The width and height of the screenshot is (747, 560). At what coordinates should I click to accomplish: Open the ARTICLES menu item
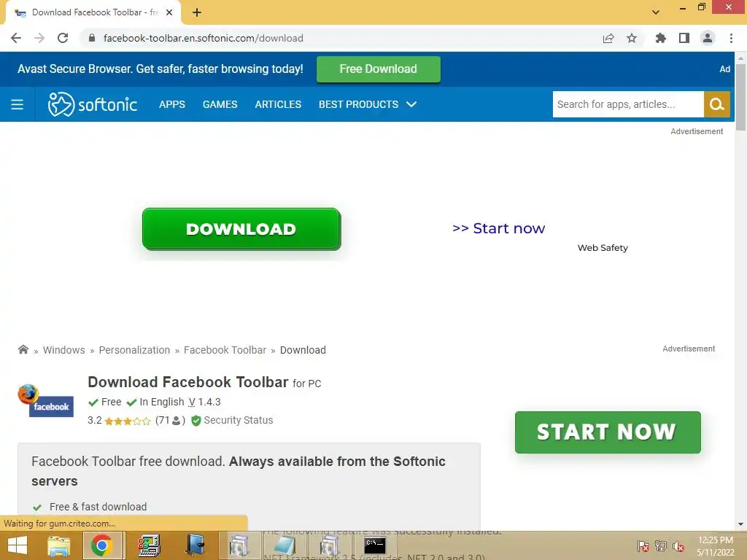[x=278, y=104]
